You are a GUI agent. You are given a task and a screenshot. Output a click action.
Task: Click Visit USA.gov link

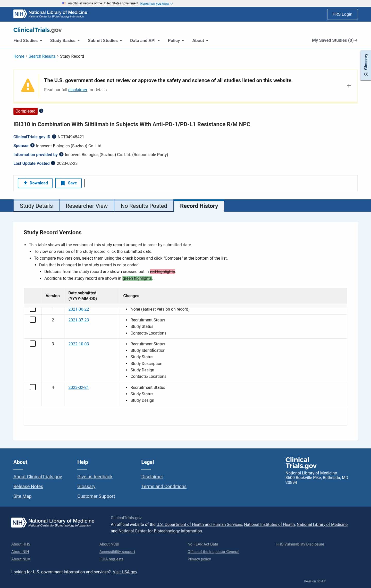point(125,572)
